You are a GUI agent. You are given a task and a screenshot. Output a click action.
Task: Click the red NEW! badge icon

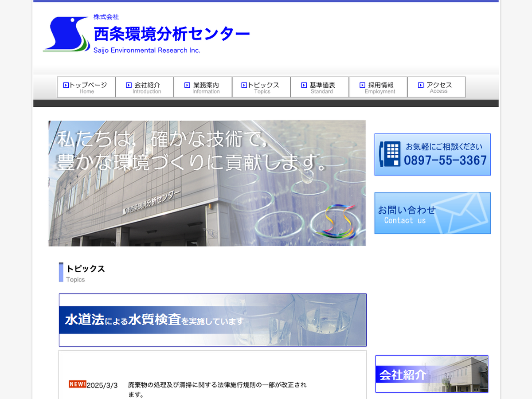77,384
